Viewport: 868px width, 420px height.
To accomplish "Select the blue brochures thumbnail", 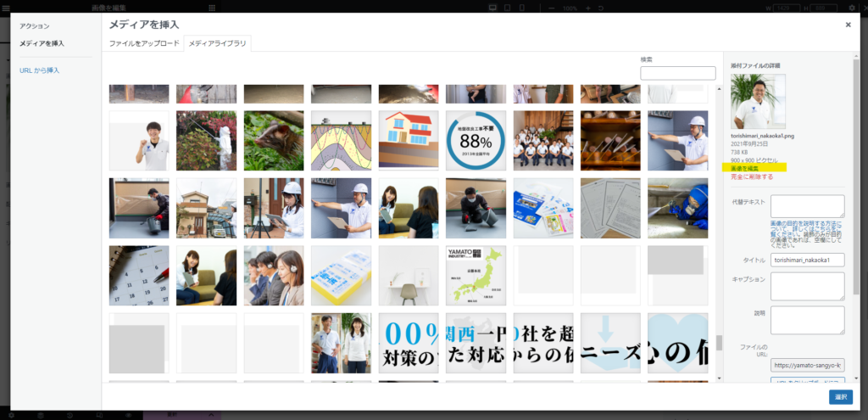I will pos(543,209).
